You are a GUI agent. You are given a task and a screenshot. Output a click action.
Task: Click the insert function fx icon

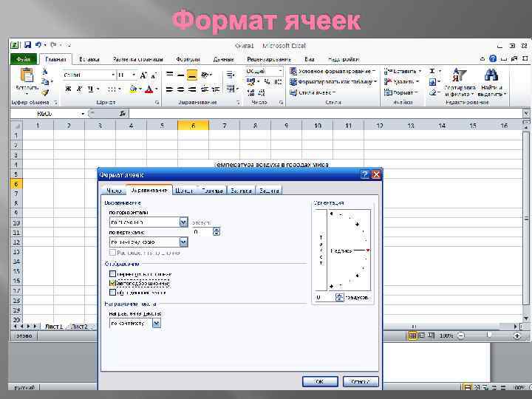click(x=123, y=114)
